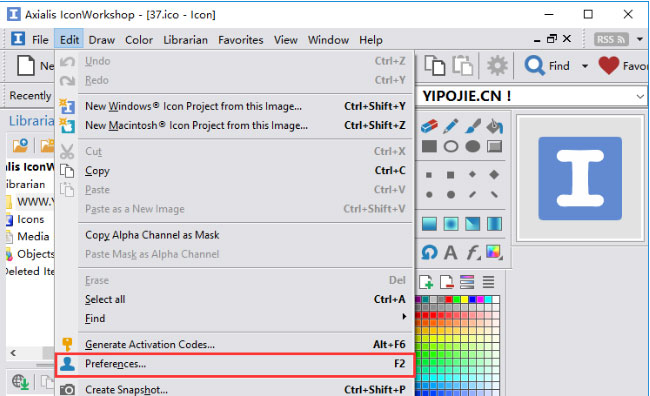Choose the beveled 3D rectangle tool

click(494, 146)
